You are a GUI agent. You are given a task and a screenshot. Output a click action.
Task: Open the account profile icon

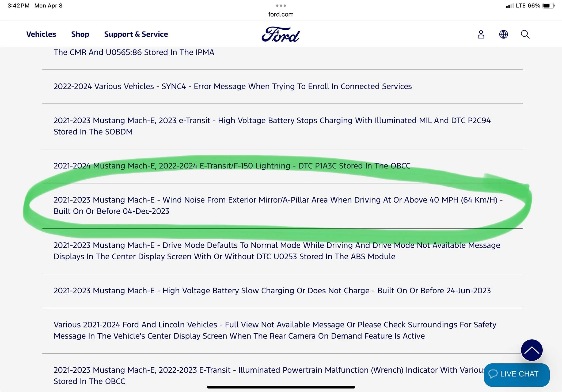pos(481,34)
